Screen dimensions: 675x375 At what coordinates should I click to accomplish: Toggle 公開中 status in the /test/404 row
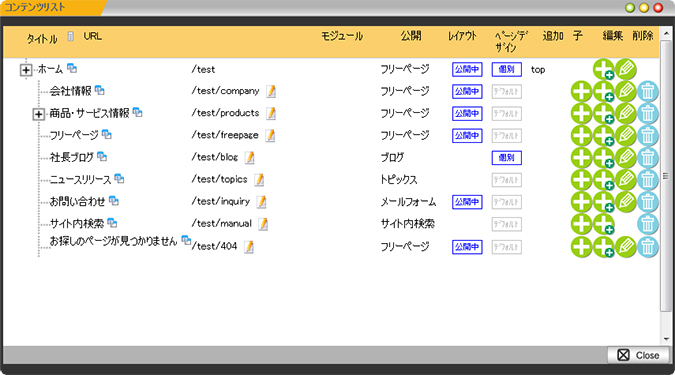point(467,247)
